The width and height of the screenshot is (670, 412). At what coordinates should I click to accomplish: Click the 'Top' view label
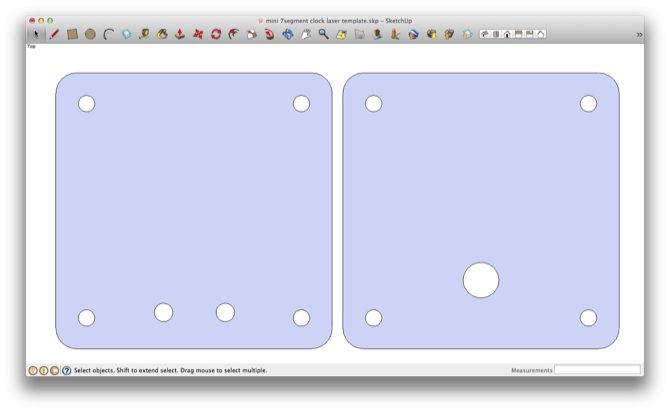[31, 46]
